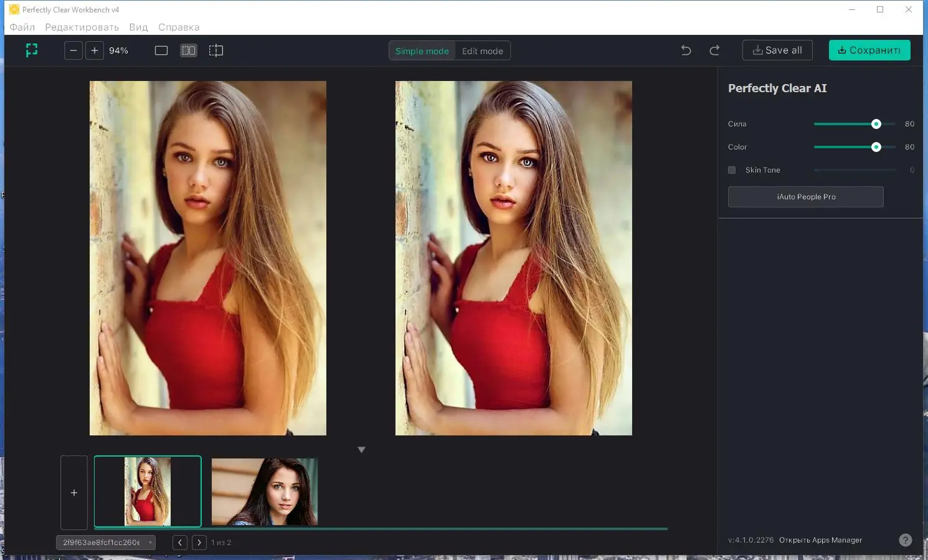Open the Справка menu
This screenshot has height=560, width=928.
179,27
